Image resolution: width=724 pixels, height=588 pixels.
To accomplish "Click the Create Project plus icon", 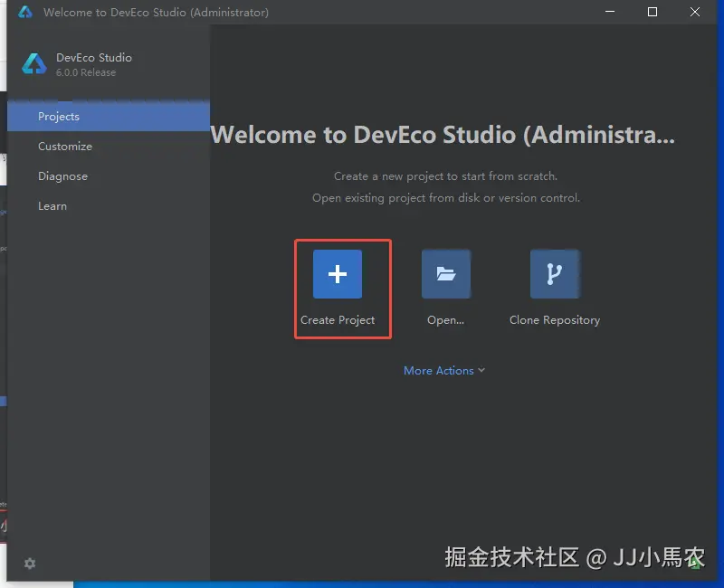I will coord(337,274).
